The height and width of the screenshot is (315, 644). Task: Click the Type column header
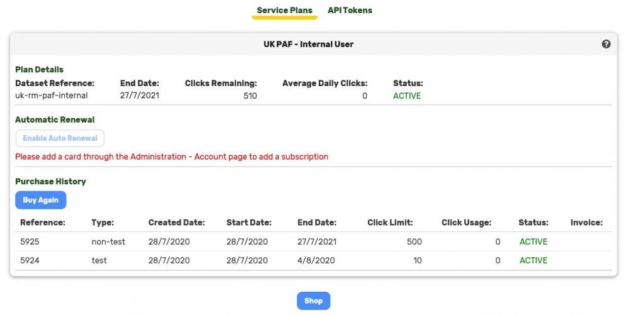click(x=103, y=223)
